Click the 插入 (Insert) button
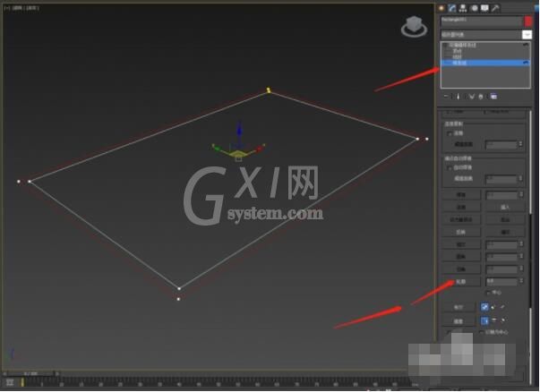Viewport: 540px width, 392px height. pyautogui.click(x=505, y=207)
